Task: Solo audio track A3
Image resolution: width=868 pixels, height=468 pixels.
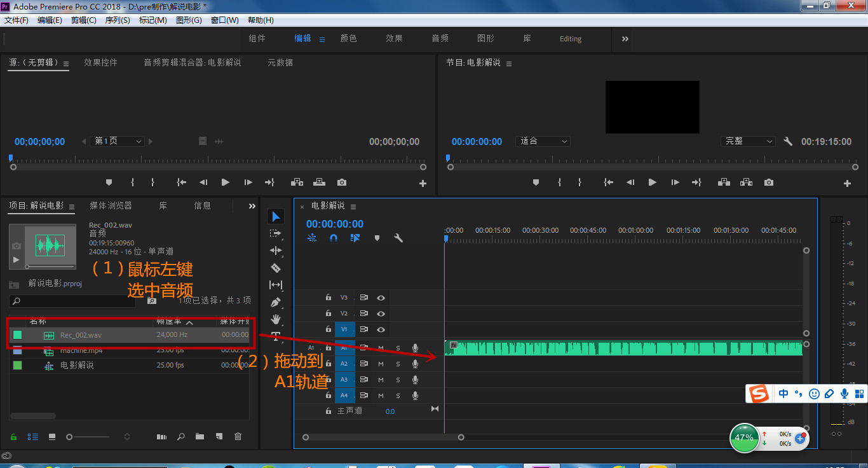Action: point(397,379)
